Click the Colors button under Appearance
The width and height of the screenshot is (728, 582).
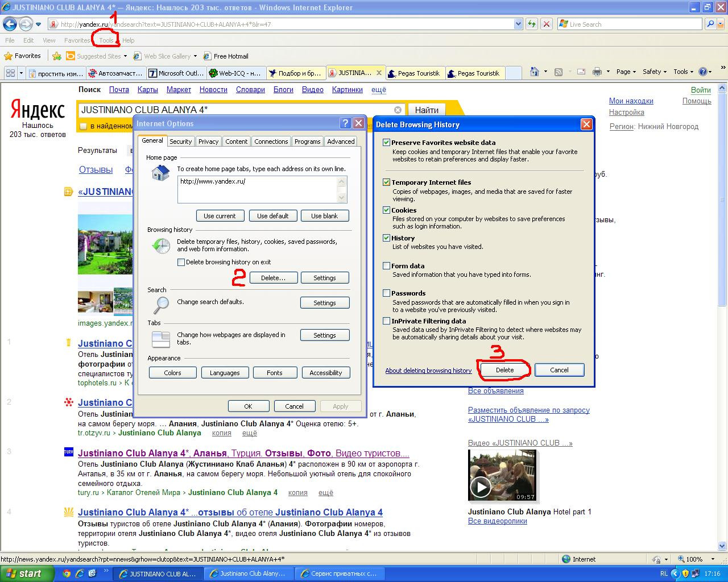tap(172, 373)
